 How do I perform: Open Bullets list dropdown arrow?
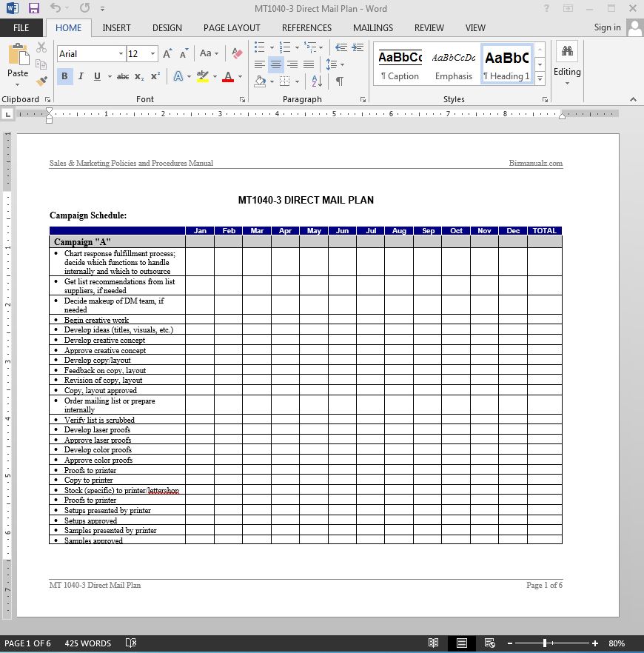[272, 47]
